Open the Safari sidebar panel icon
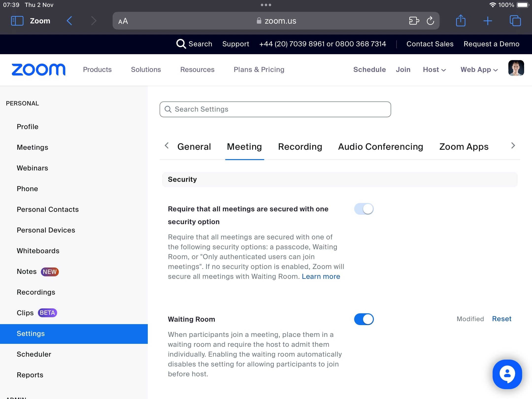Viewport: 532px width, 399px height. 17,21
